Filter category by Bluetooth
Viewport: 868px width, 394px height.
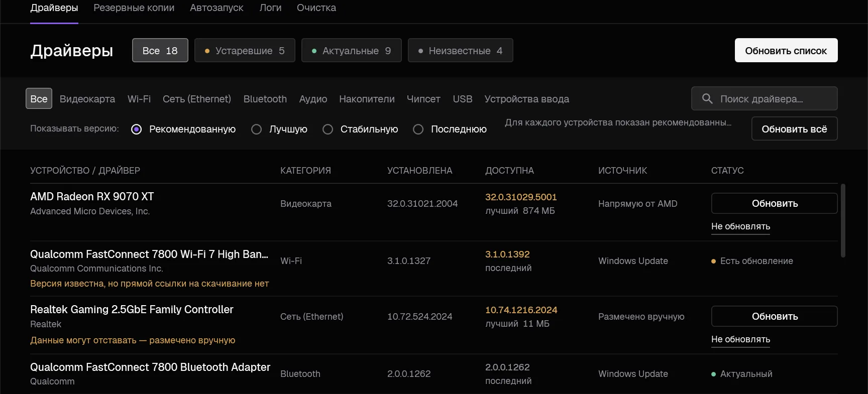pos(265,99)
